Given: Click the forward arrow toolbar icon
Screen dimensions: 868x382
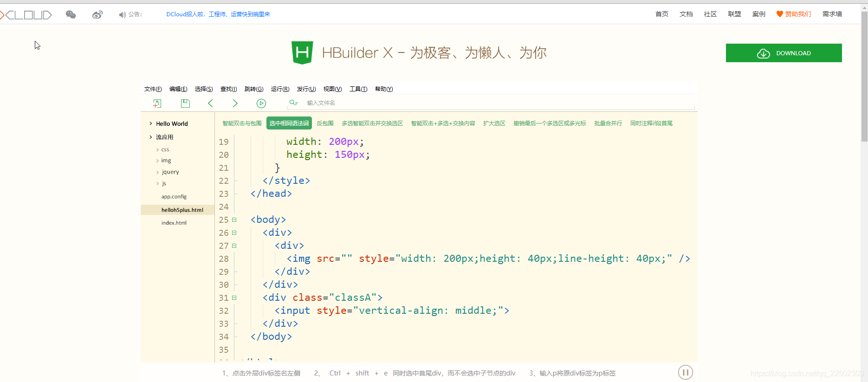Looking at the screenshot, I should [235, 103].
